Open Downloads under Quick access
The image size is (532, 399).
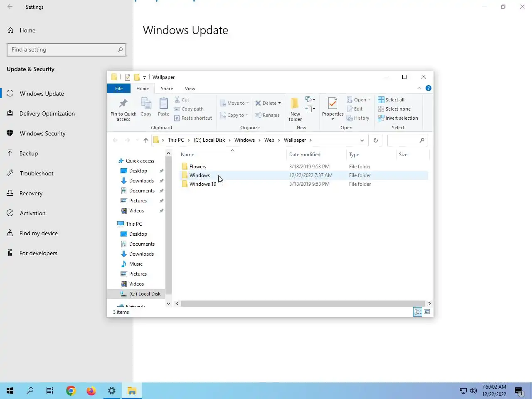click(141, 181)
